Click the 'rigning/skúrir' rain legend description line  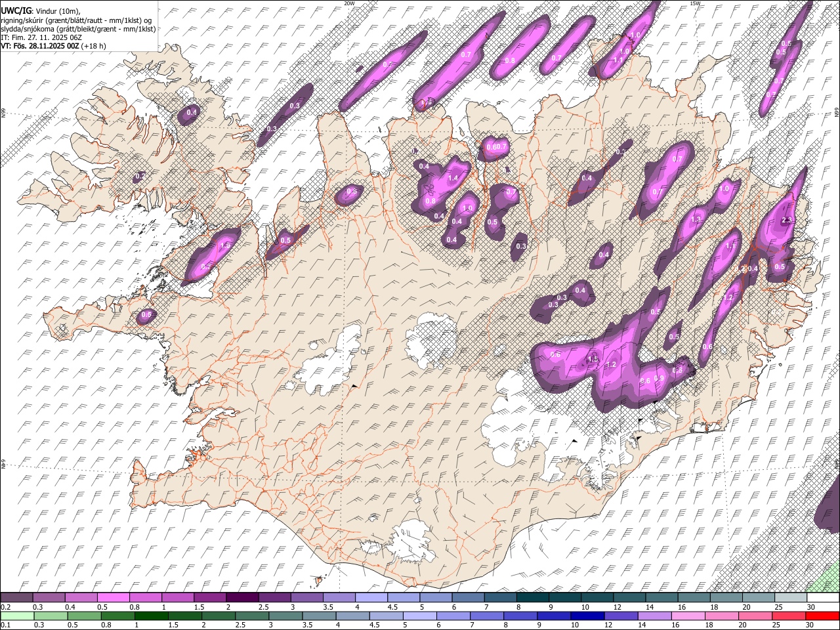pyautogui.click(x=76, y=20)
